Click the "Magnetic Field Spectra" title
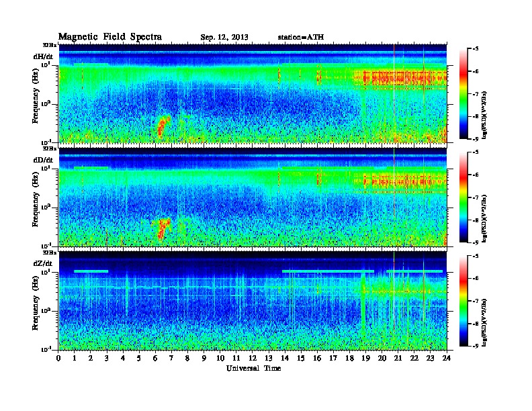The width and height of the screenshot is (532, 411). tap(110, 37)
